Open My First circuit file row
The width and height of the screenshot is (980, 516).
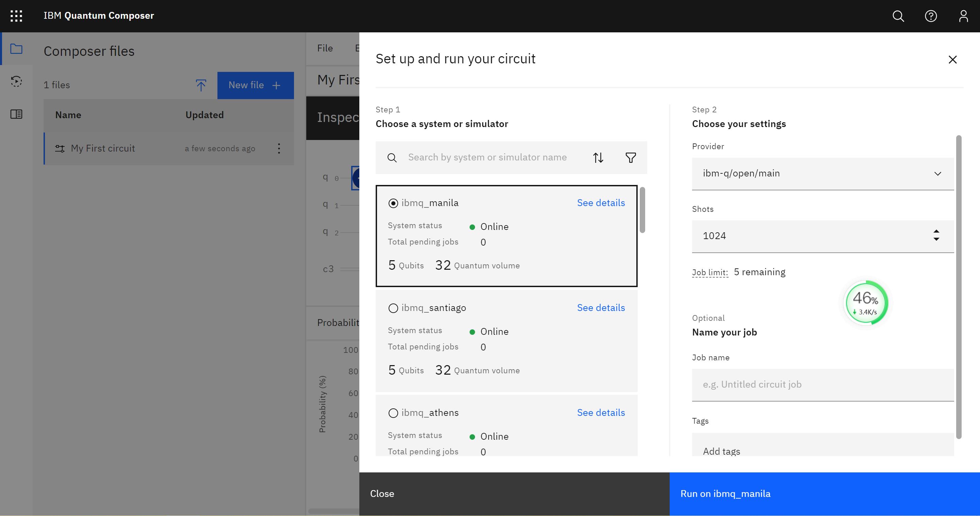click(169, 148)
